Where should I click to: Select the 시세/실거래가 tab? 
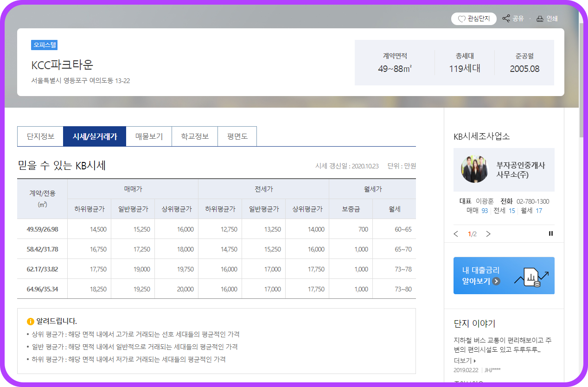click(x=95, y=136)
